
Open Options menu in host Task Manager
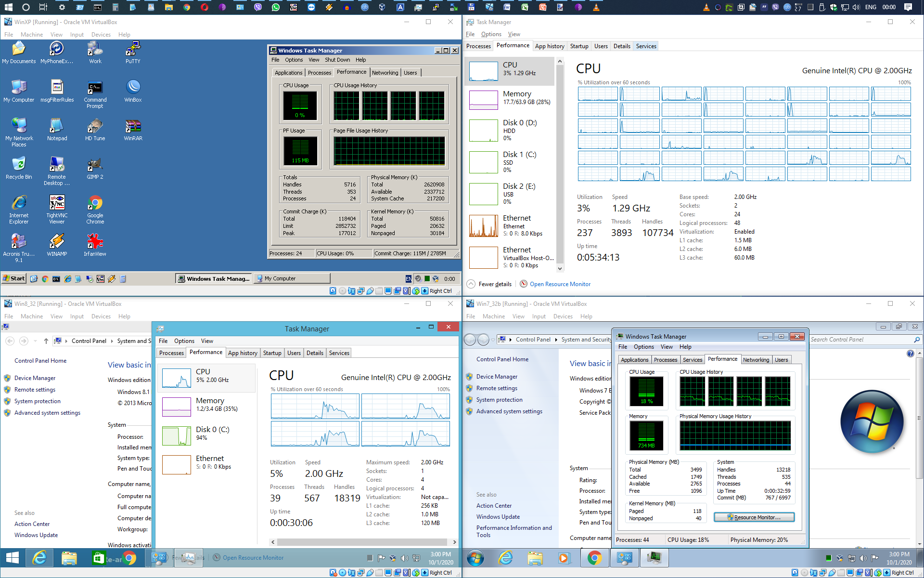[x=491, y=34]
